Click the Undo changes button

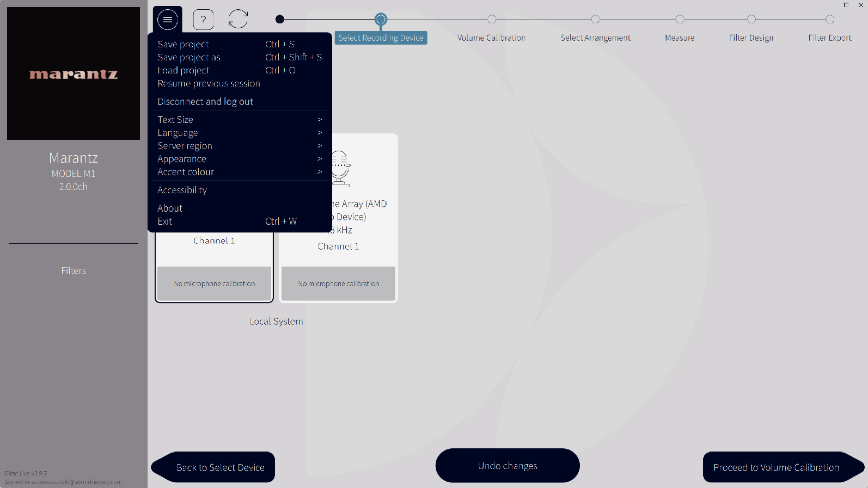[x=508, y=466]
